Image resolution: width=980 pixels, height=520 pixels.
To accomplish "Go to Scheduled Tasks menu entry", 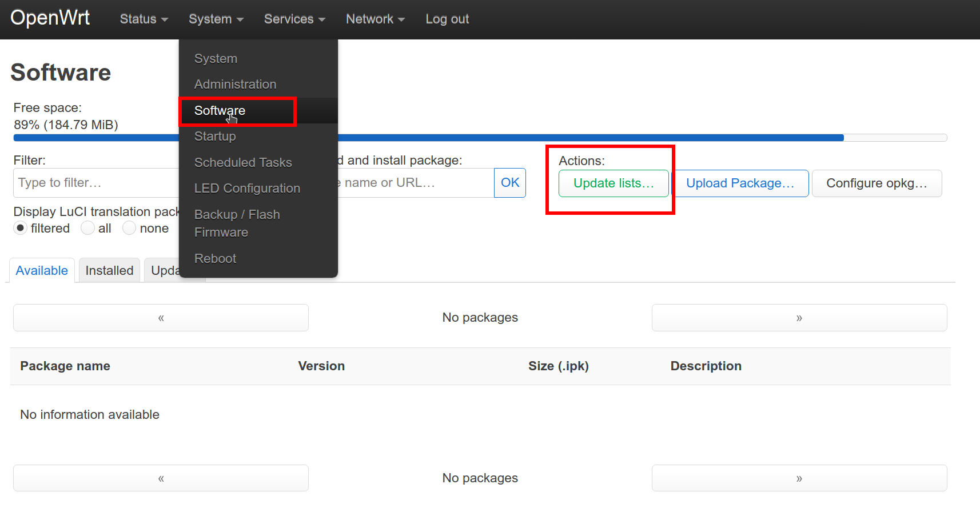I will pos(243,163).
